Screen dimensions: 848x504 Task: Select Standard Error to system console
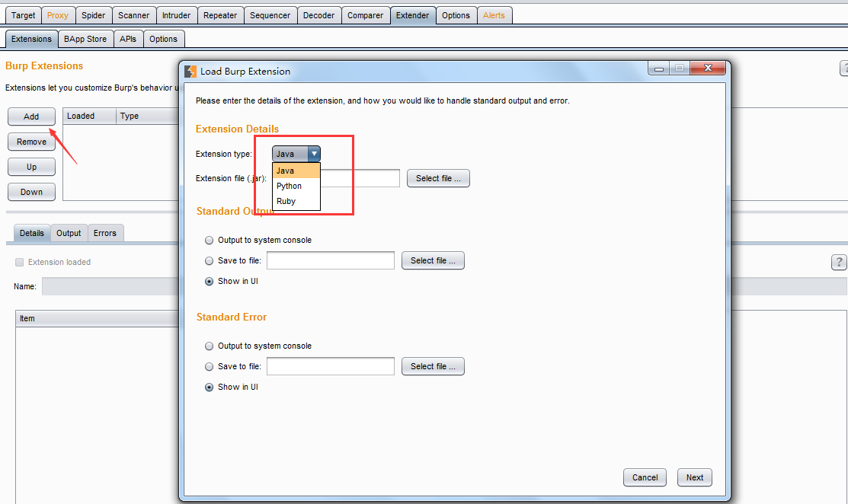(209, 346)
